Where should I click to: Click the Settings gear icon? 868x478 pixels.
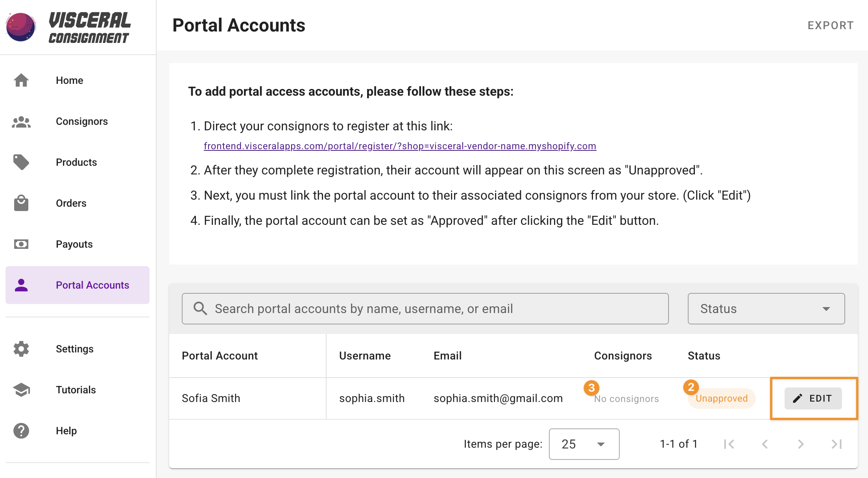coord(21,349)
